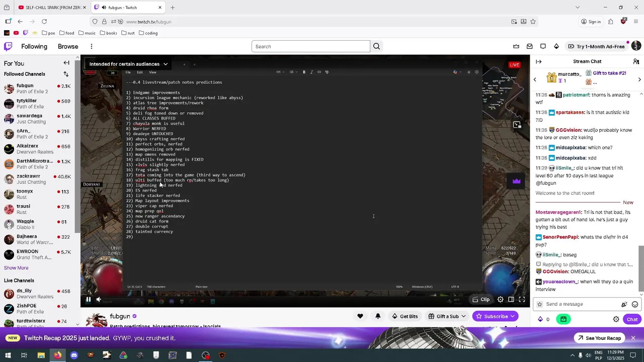Open channel points green chest icon
The image size is (644, 362).
(563, 319)
